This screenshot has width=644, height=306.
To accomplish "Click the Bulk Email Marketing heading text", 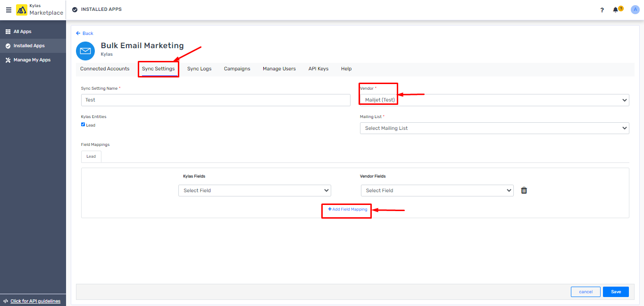I will [142, 46].
